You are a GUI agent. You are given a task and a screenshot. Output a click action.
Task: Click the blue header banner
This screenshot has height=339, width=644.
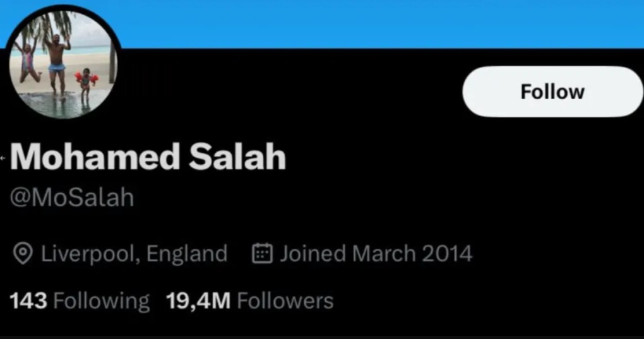(379, 22)
